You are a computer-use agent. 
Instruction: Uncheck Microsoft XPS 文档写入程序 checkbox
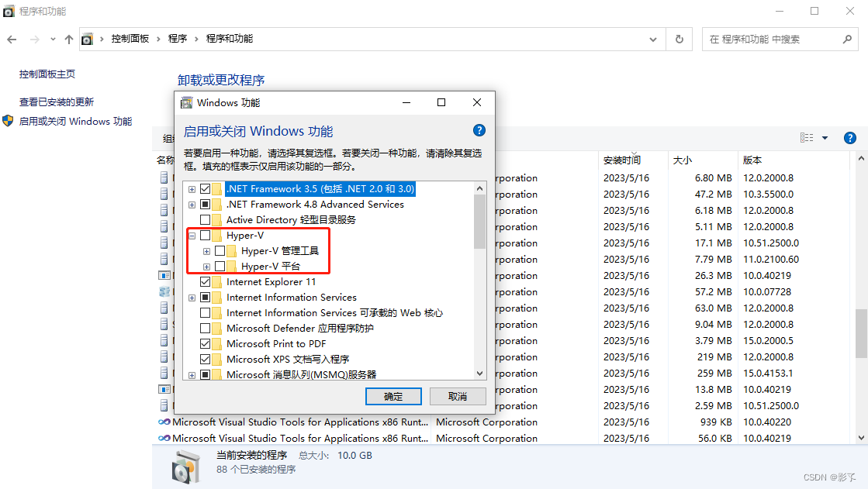pyautogui.click(x=205, y=359)
